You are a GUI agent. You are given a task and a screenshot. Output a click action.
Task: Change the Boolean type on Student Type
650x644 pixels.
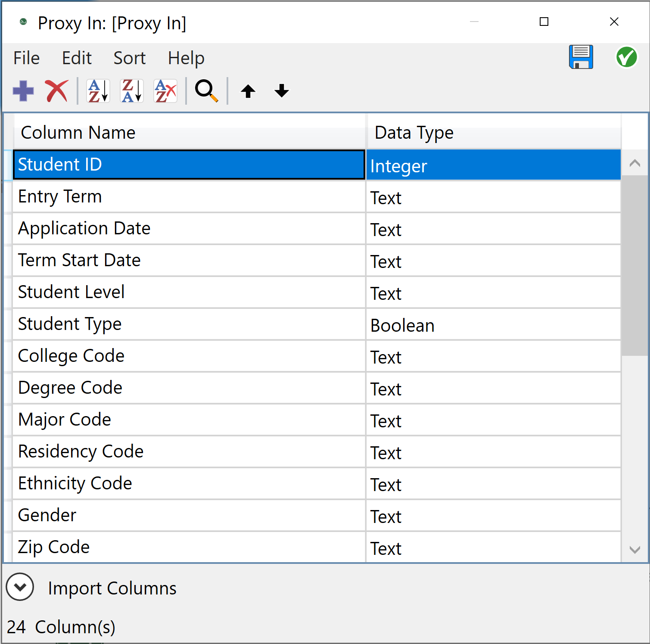(493, 324)
